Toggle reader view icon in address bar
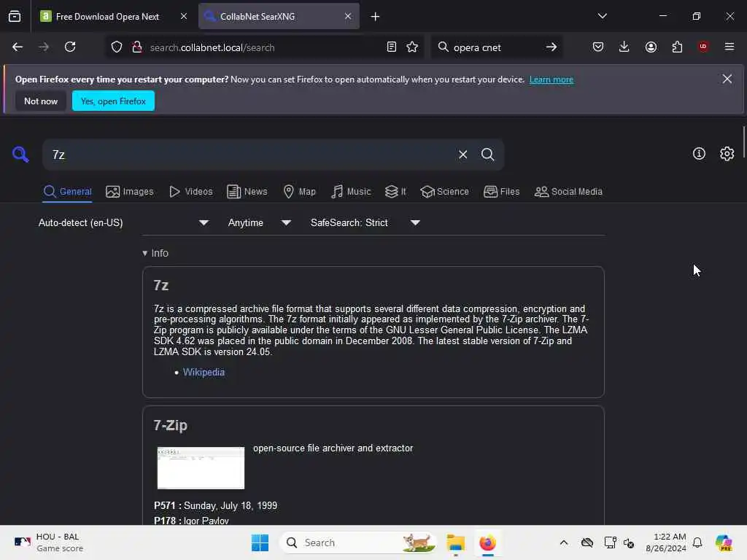Viewport: 747px width, 560px height. (392, 47)
